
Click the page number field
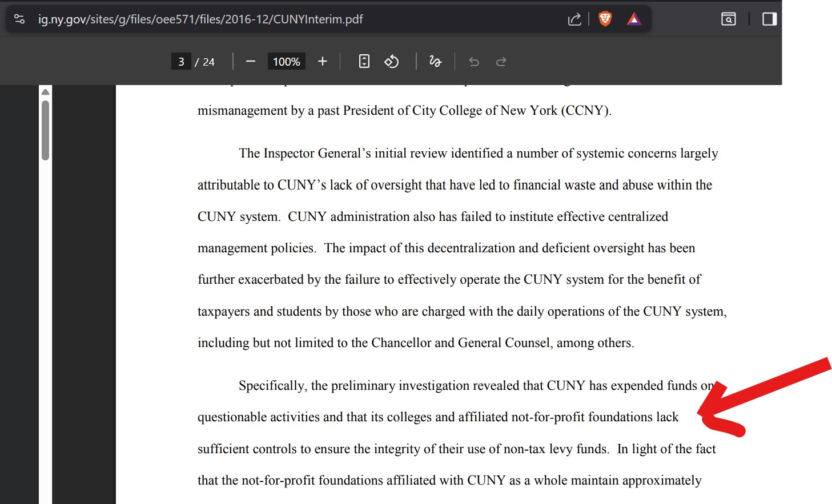(180, 61)
